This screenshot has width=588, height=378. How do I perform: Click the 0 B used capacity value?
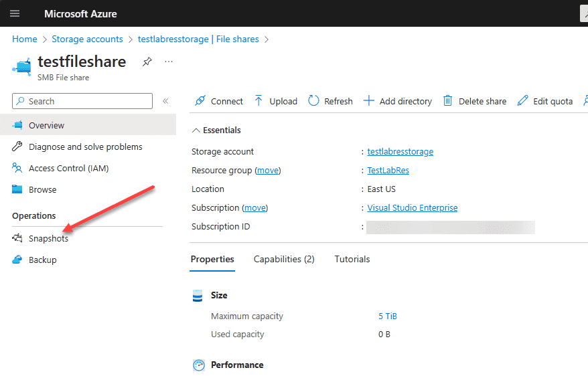point(384,334)
